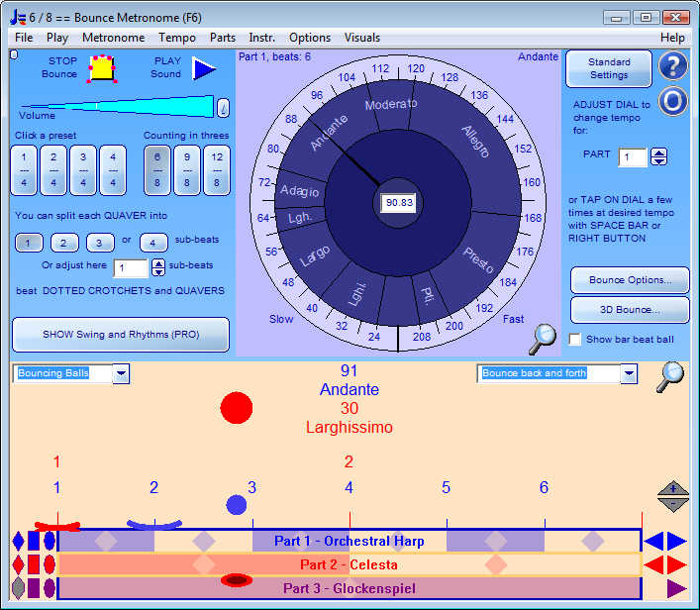Open the Bouncing Balls dropdown arrow
Viewport: 700px width, 610px height.
point(121,373)
